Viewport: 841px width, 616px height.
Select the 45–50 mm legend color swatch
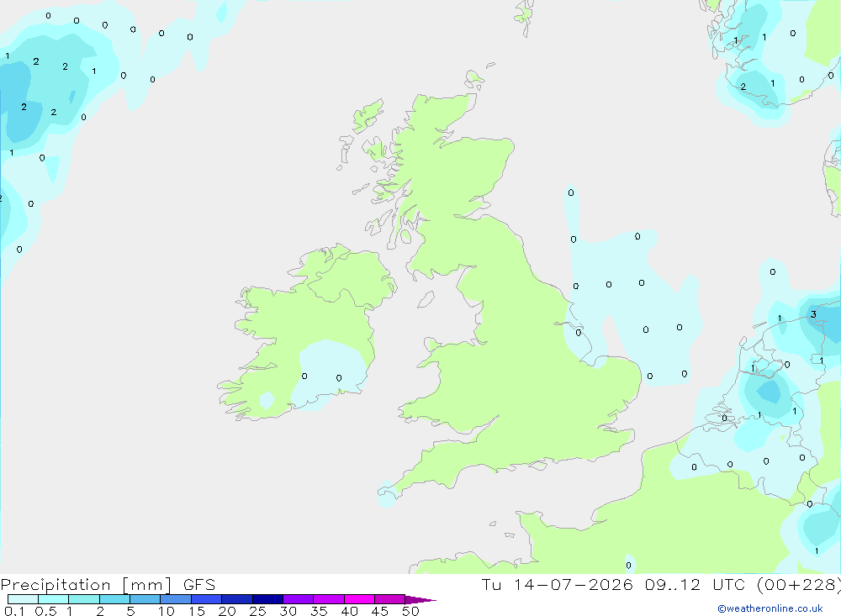coord(390,599)
